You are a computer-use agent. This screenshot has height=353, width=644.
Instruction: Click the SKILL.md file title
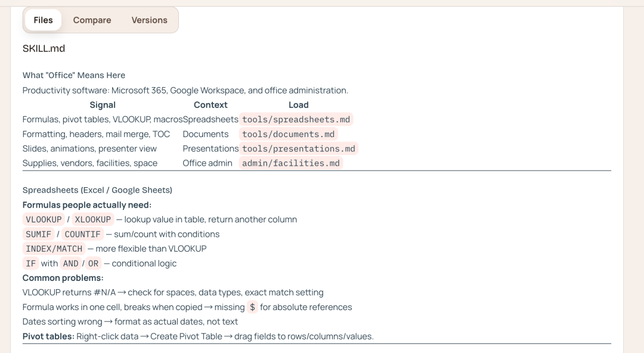[44, 48]
